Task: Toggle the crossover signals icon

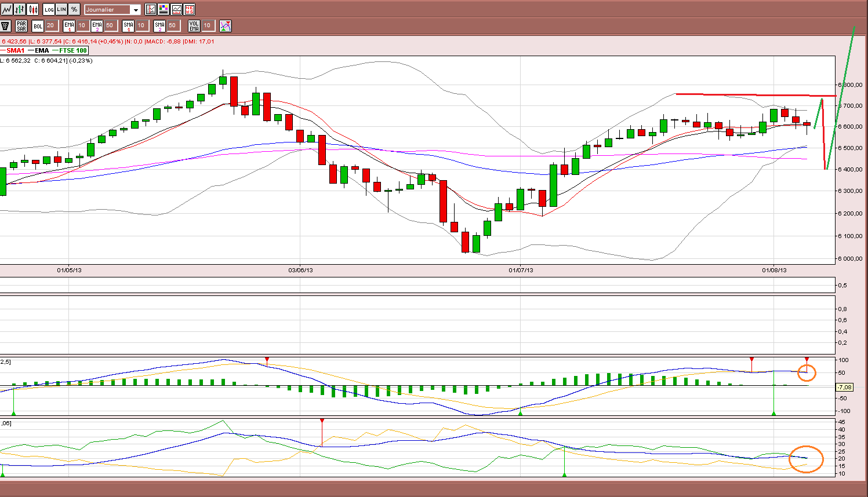Action: point(226,26)
